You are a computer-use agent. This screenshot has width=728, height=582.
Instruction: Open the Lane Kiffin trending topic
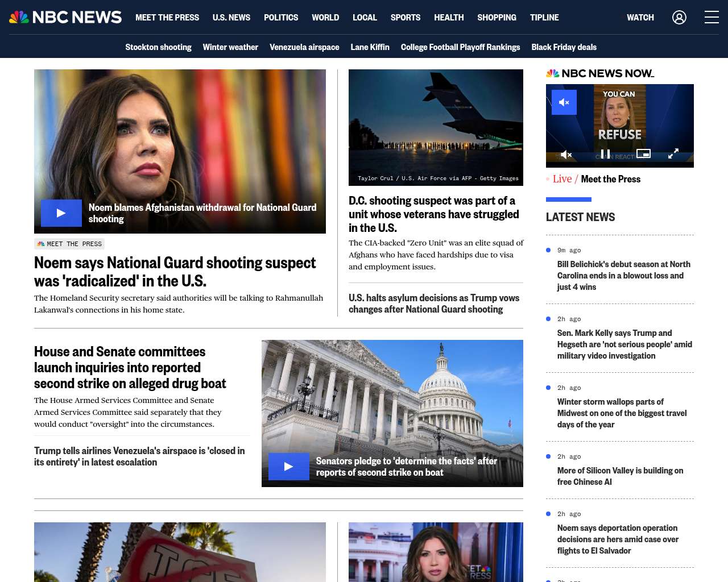click(x=370, y=47)
